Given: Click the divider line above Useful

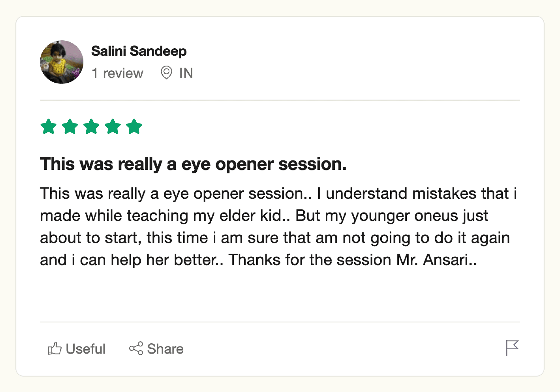Looking at the screenshot, I should tap(280, 322).
